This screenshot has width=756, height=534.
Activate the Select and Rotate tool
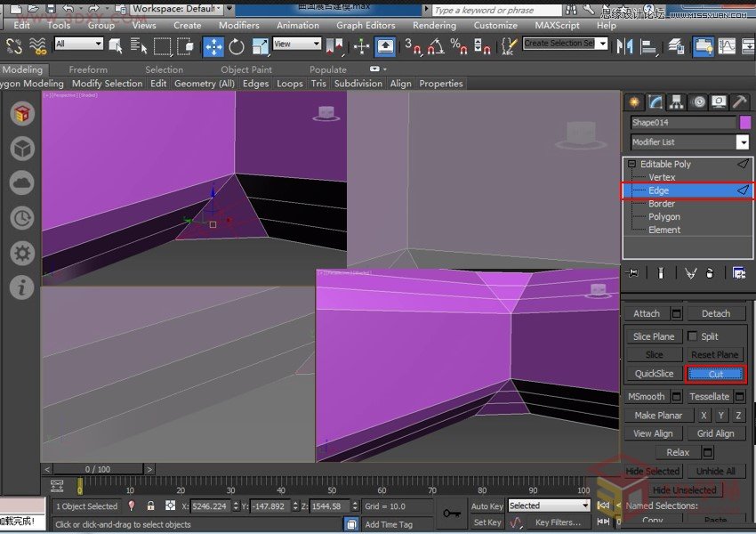(x=237, y=47)
